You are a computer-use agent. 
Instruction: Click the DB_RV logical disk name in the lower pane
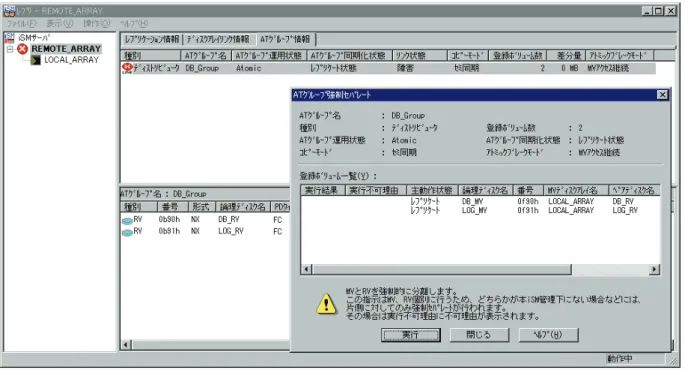click(229, 220)
